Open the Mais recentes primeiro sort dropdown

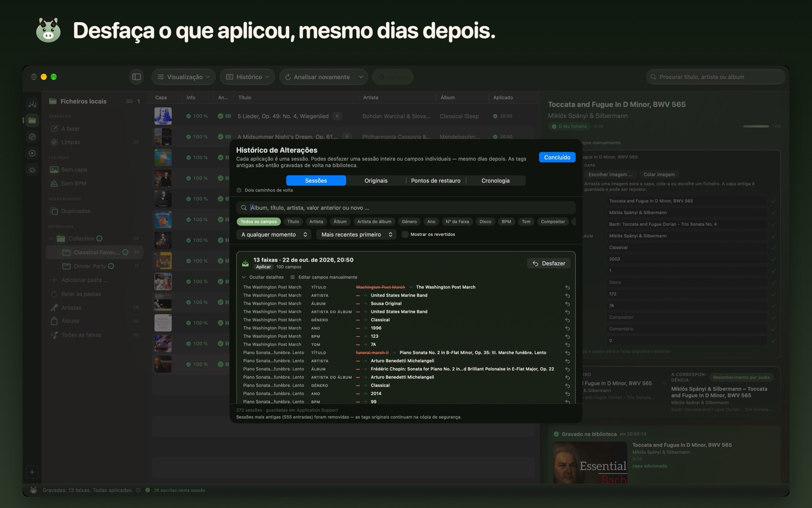356,235
